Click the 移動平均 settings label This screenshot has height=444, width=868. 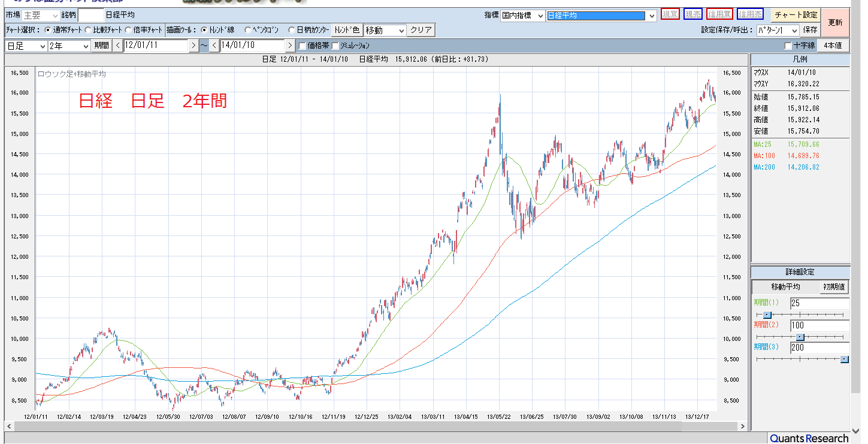coord(785,287)
